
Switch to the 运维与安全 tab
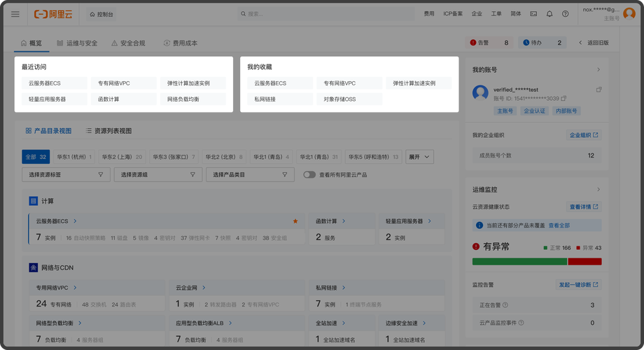(x=77, y=43)
